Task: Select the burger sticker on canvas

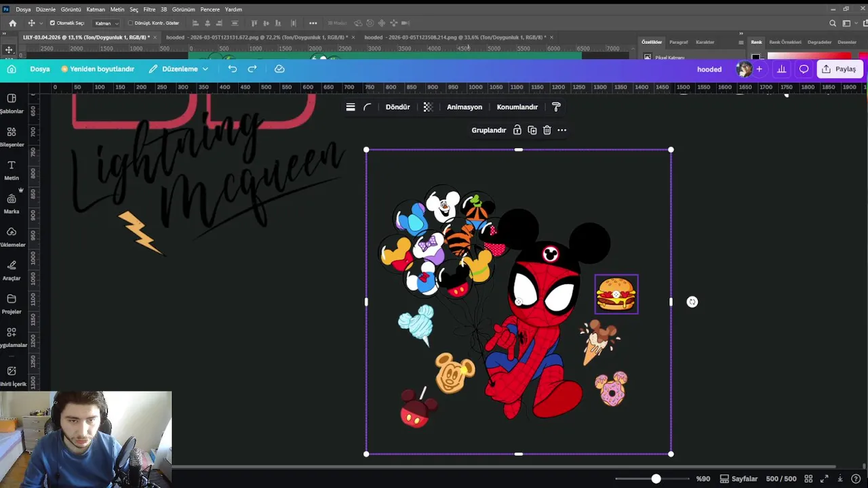Action: point(616,294)
